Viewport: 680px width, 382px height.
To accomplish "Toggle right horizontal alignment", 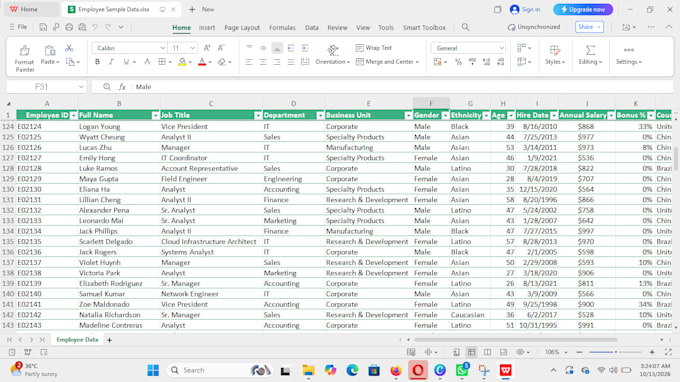I will (x=277, y=62).
